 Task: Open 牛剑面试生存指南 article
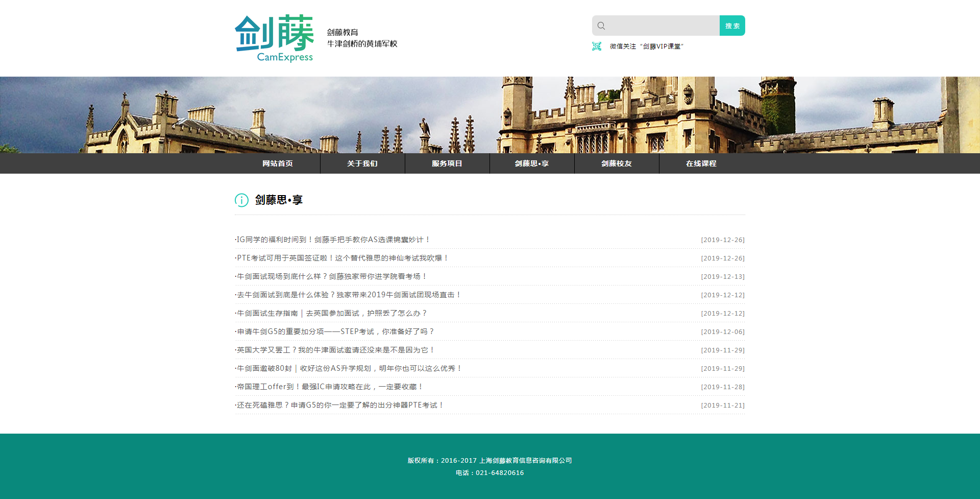click(331, 313)
